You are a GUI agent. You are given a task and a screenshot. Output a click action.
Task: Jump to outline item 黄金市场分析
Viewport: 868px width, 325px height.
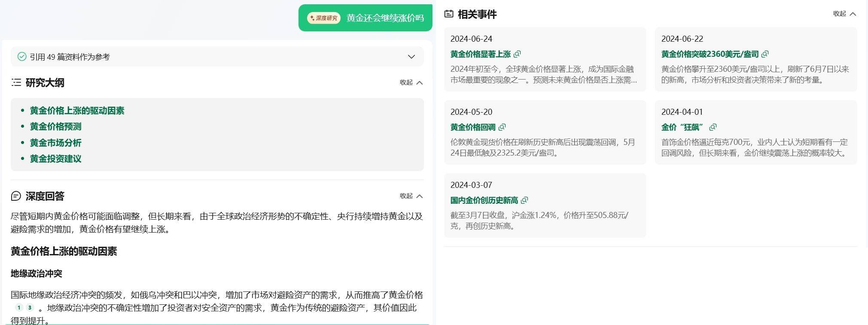55,143
